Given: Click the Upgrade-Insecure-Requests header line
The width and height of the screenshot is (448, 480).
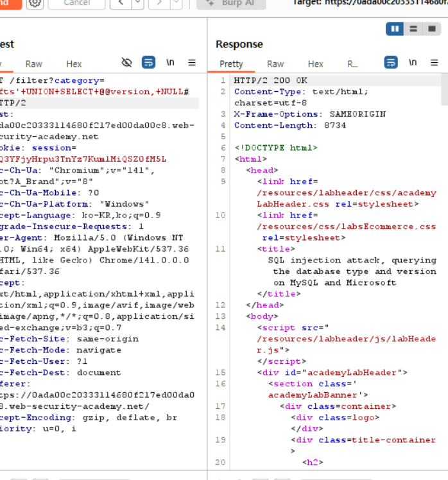Looking at the screenshot, I should click(x=72, y=227).
